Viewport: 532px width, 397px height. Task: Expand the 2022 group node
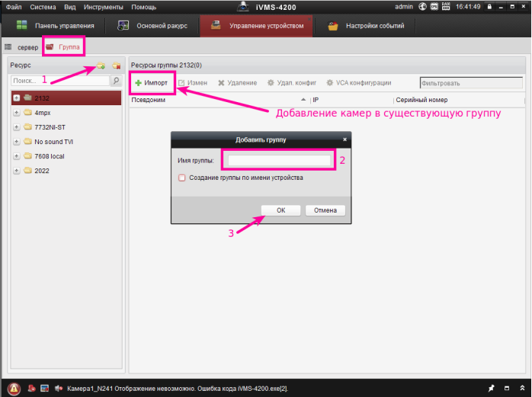click(x=17, y=170)
